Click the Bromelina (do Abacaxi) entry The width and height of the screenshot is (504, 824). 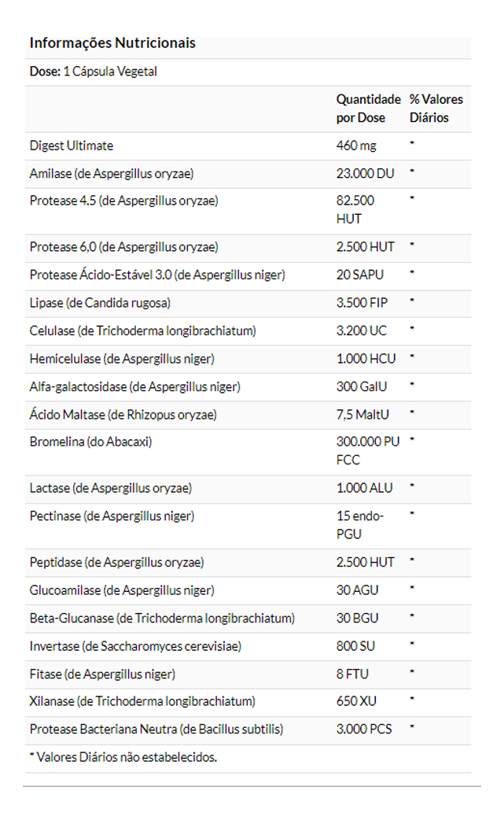click(91, 442)
